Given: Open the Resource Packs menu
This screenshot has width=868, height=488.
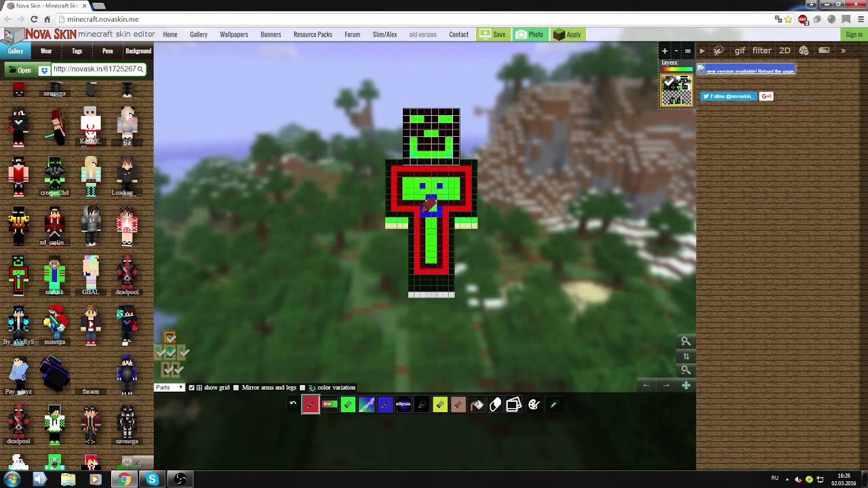Looking at the screenshot, I should (313, 35).
